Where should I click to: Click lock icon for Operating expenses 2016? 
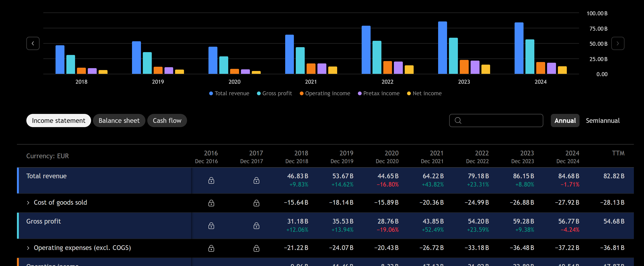pos(211,248)
